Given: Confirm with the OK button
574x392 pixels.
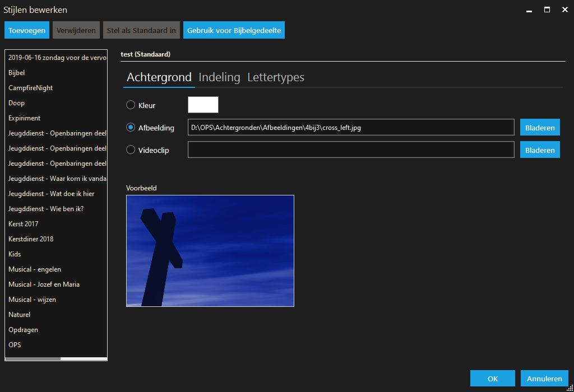Looking at the screenshot, I should (x=493, y=379).
